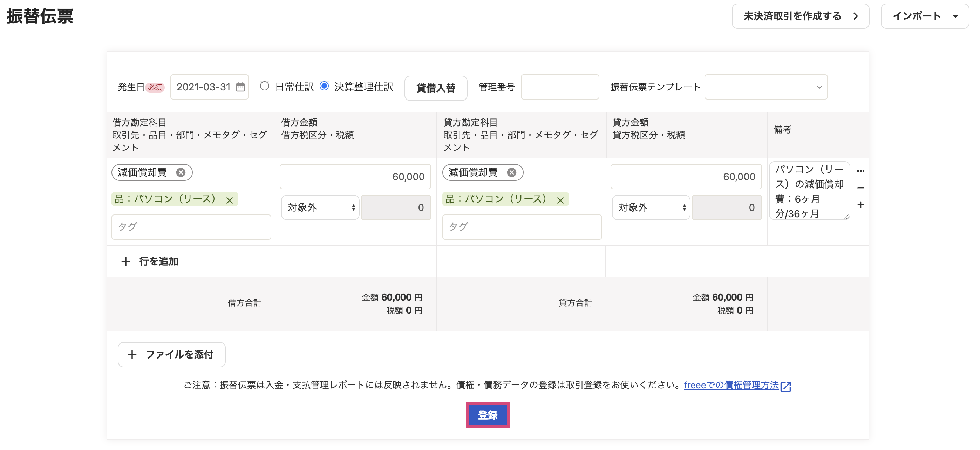Click the debit amount field showing 60,000
The width and height of the screenshot is (980, 450).
[x=355, y=177]
